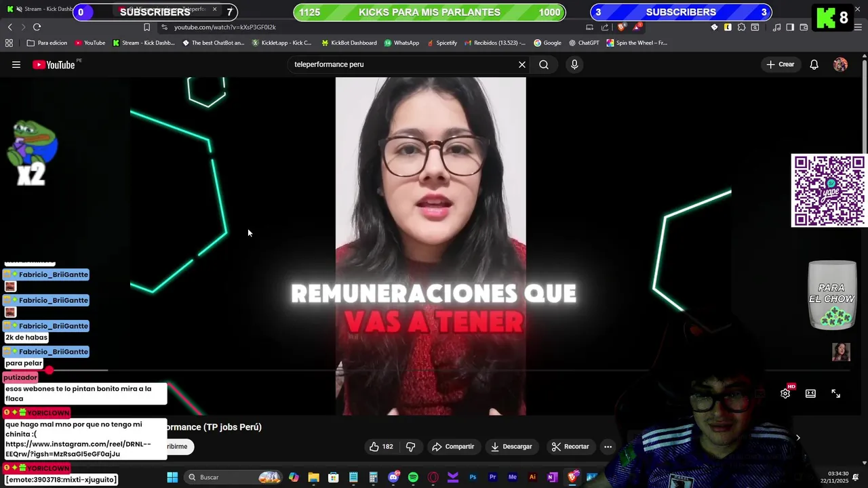
Task: Download the video via Descargar
Action: tap(511, 447)
